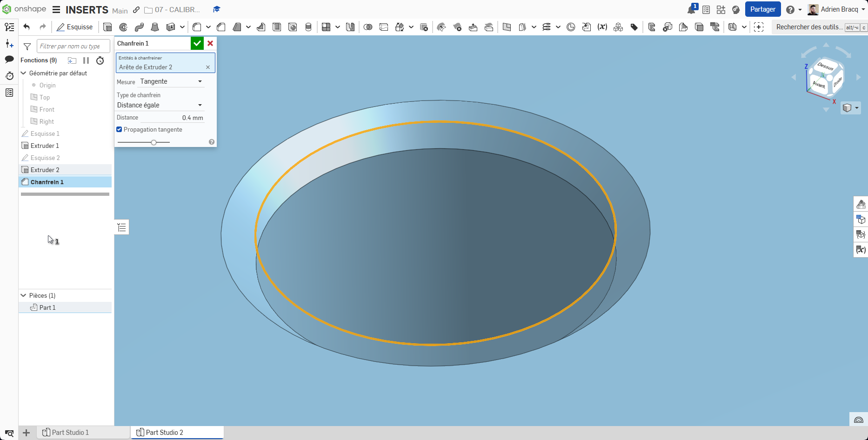Open the notifications bell
This screenshot has height=440, width=868.
[x=692, y=9]
